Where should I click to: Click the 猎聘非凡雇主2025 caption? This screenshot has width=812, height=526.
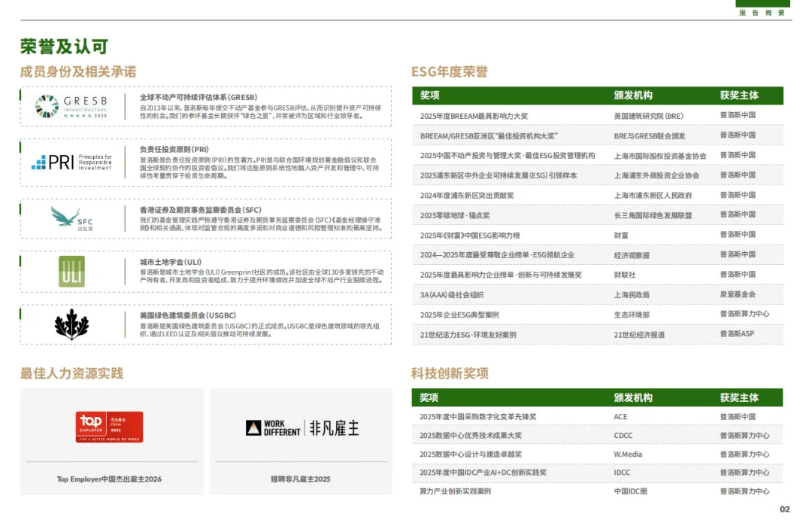(x=300, y=479)
